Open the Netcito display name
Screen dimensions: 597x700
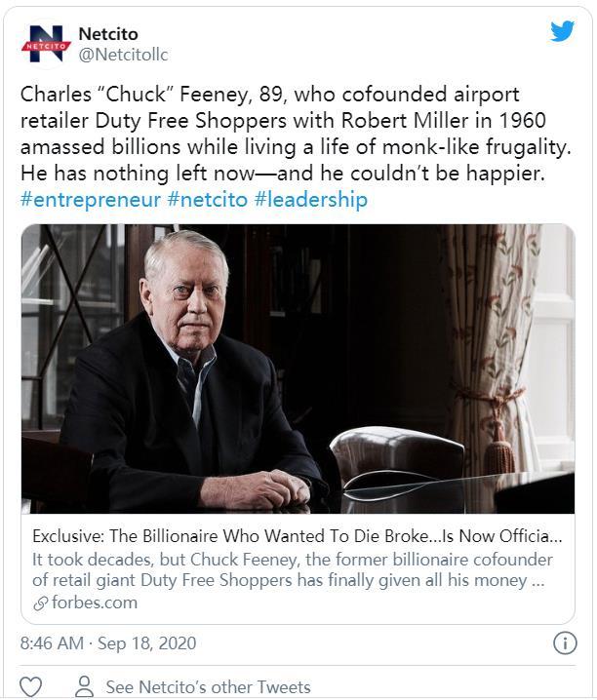107,34
